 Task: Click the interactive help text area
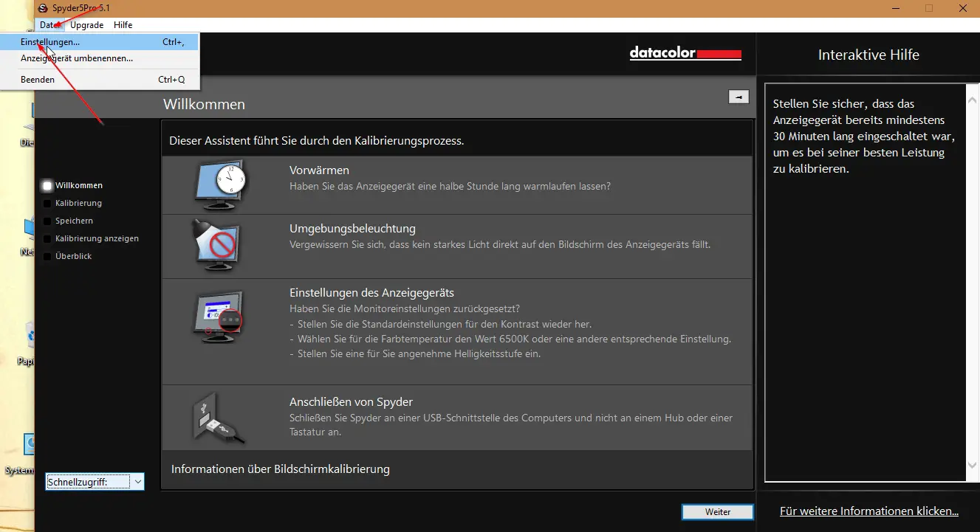(x=866, y=283)
